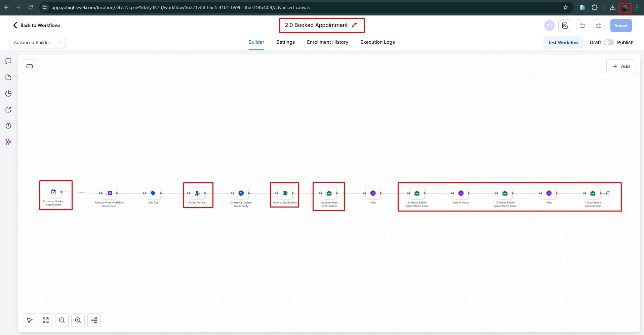Open the Add Tag action node
This screenshot has height=335, width=644.
click(x=153, y=193)
